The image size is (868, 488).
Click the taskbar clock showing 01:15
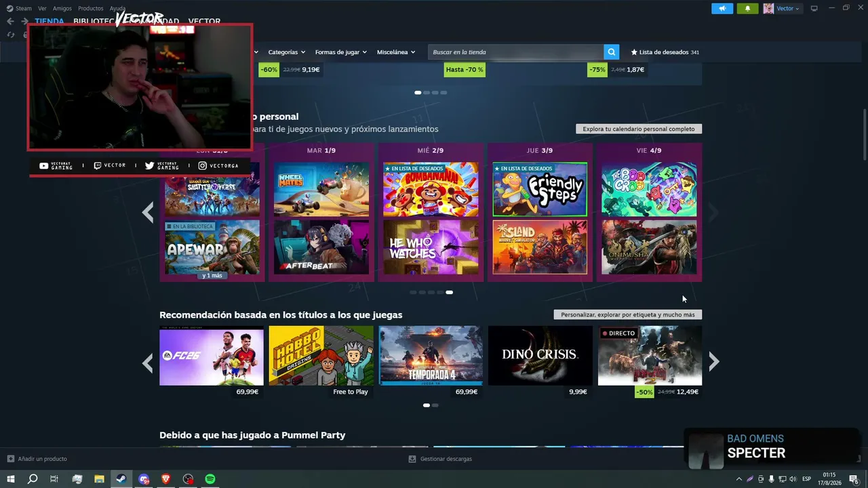[829, 479]
